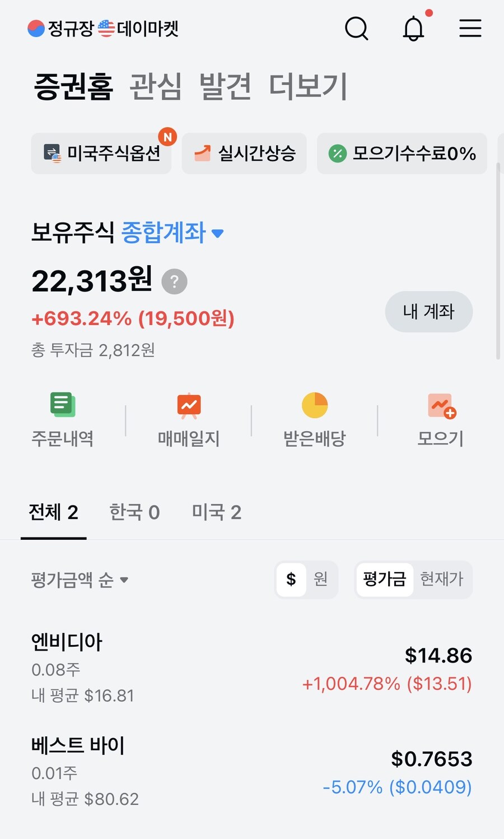This screenshot has width=504, height=839.
Task: Click the vertical scrollbar on the right edge
Action: (498, 261)
